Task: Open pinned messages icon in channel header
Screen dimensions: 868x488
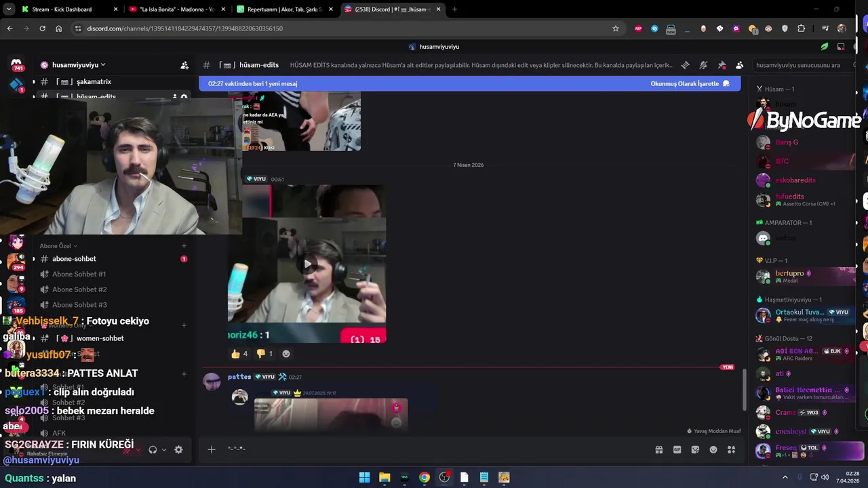Action: click(x=722, y=65)
